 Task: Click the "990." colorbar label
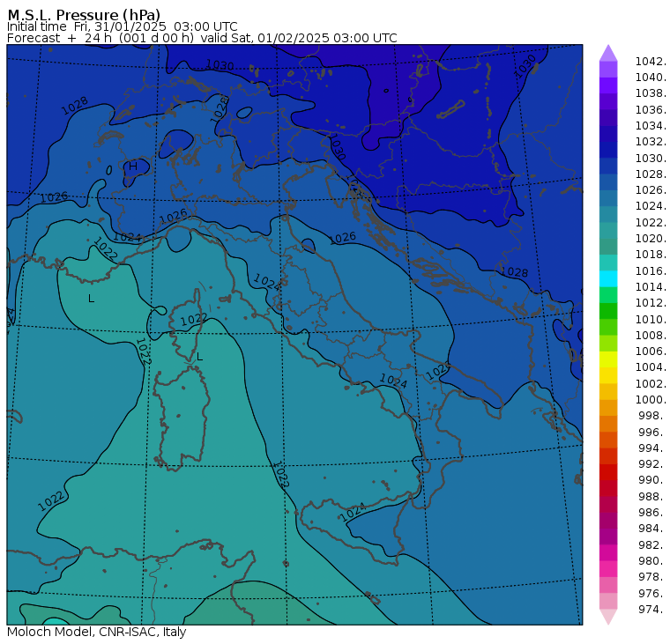tap(652, 480)
